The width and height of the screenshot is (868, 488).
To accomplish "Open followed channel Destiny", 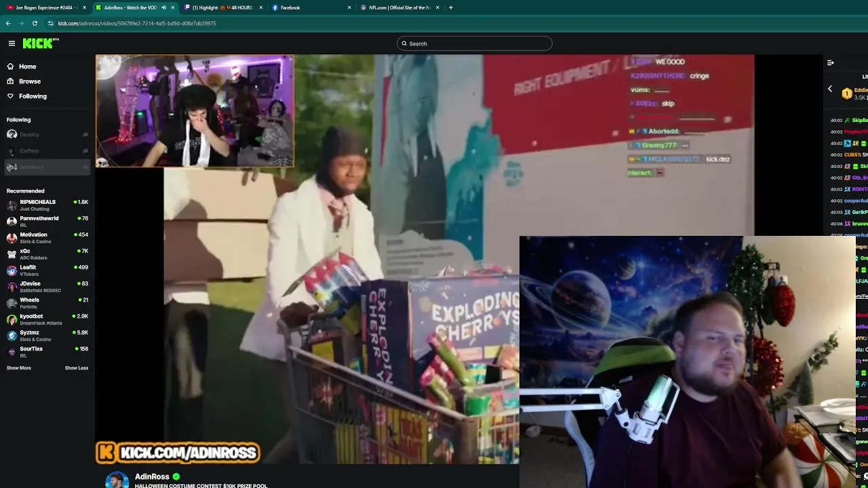I will 47,134.
